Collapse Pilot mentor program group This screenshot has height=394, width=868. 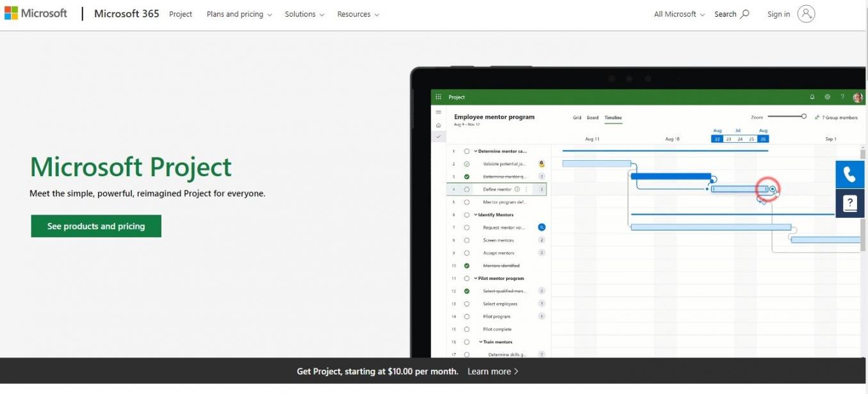(476, 279)
